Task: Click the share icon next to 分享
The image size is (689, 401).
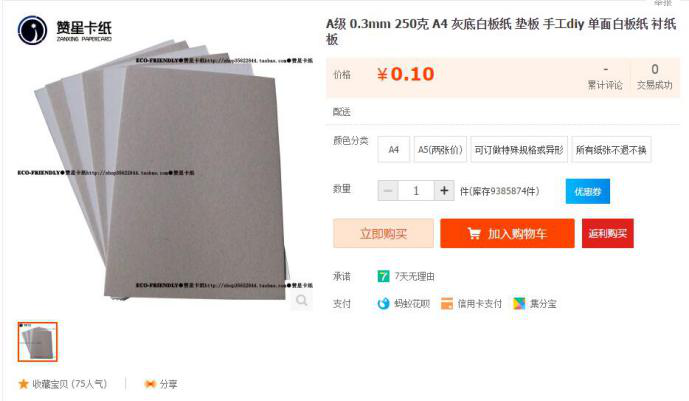Action: point(150,384)
